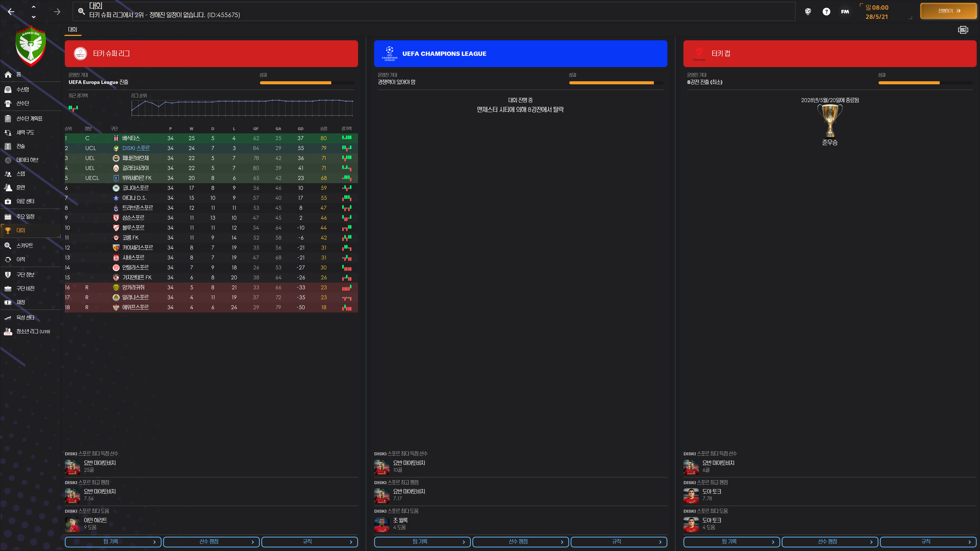
Task: Select the 대회 tab
Action: [72, 29]
